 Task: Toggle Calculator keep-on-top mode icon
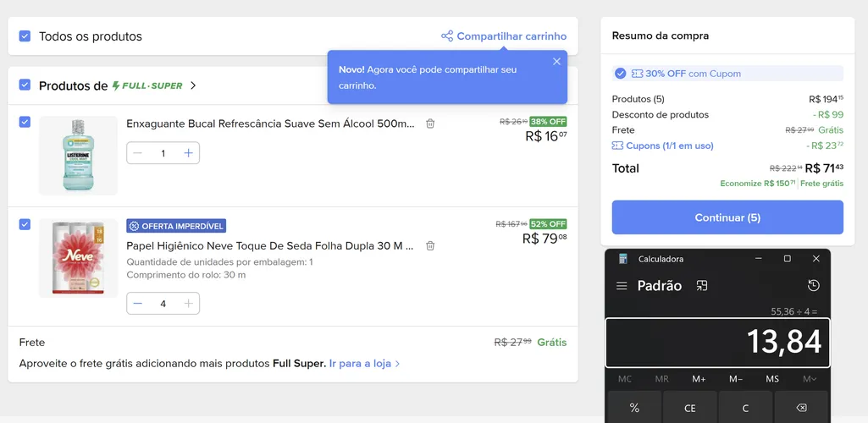pos(702,286)
